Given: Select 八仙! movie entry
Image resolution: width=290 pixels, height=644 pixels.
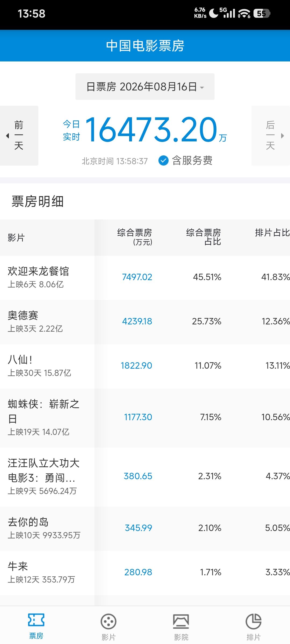Looking at the screenshot, I should (145, 366).
